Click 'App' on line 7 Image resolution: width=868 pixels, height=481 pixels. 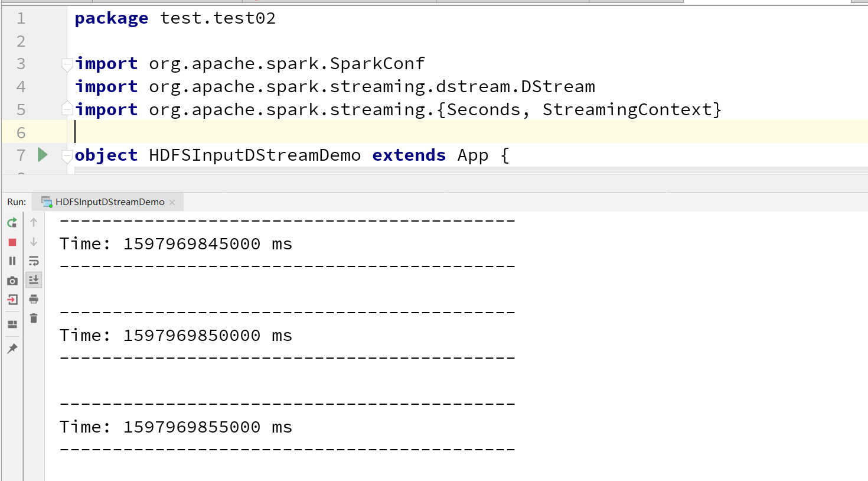(473, 155)
